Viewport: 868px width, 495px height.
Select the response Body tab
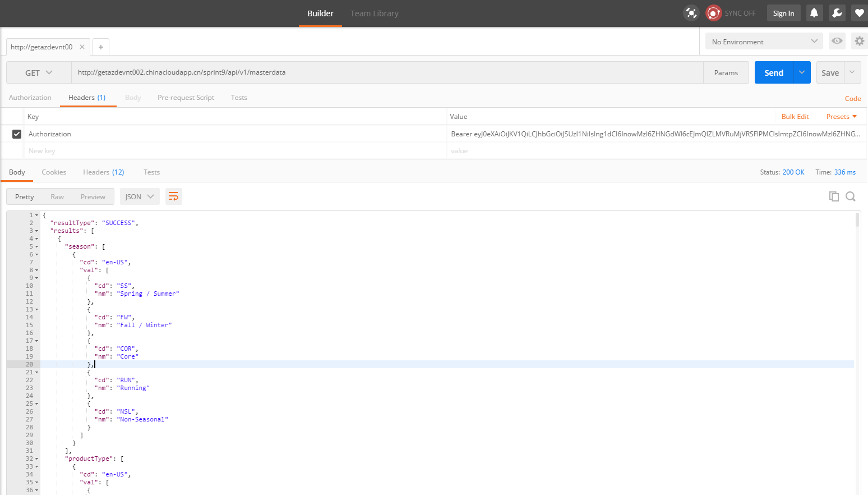[17, 172]
